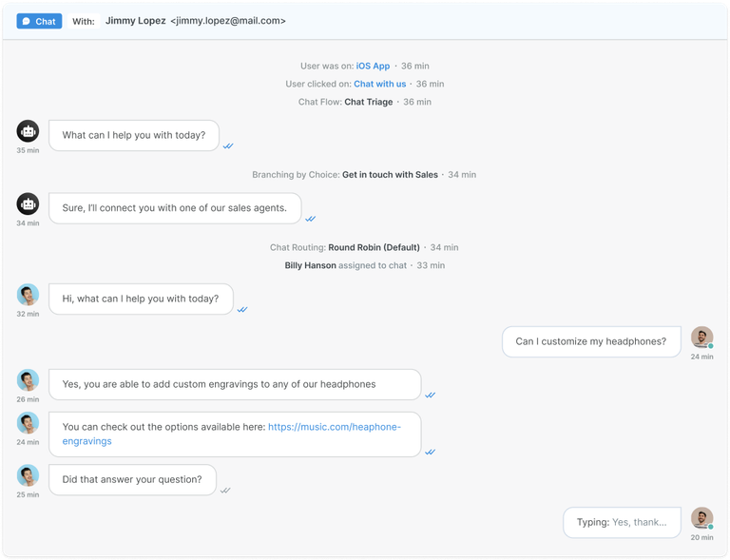Click the "Chat Triage" chat flow label
The image size is (730, 560).
[368, 102]
